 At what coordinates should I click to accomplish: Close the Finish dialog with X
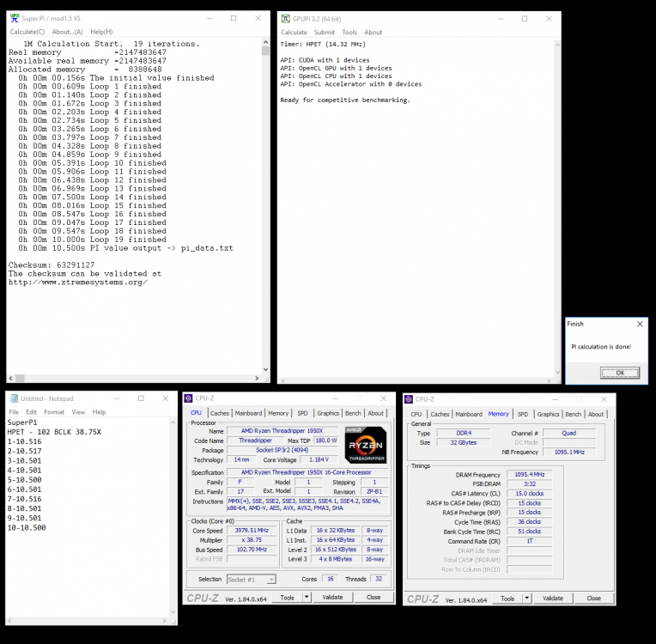coord(640,324)
